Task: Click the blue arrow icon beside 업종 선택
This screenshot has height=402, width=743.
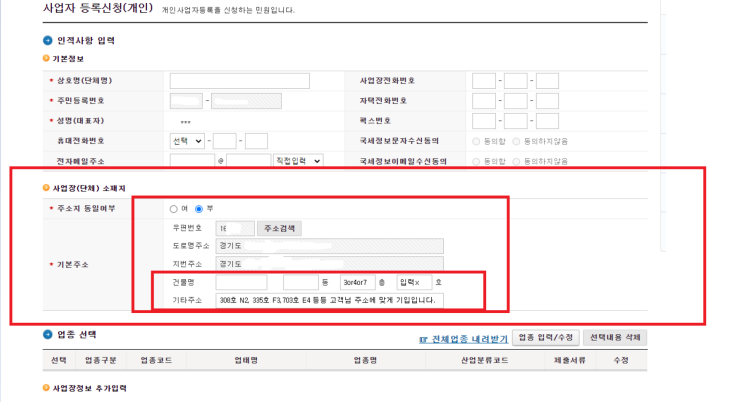Action: tap(47, 334)
